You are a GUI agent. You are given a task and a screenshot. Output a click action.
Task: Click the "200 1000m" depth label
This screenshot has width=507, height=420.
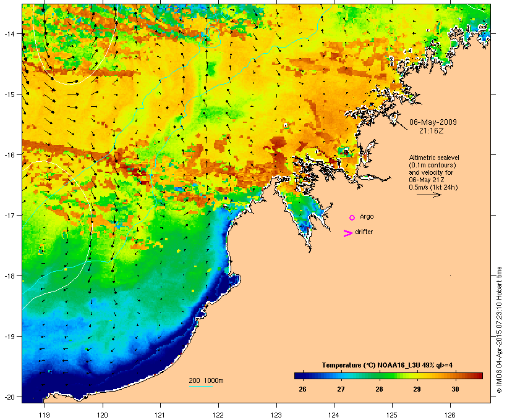coord(206,380)
